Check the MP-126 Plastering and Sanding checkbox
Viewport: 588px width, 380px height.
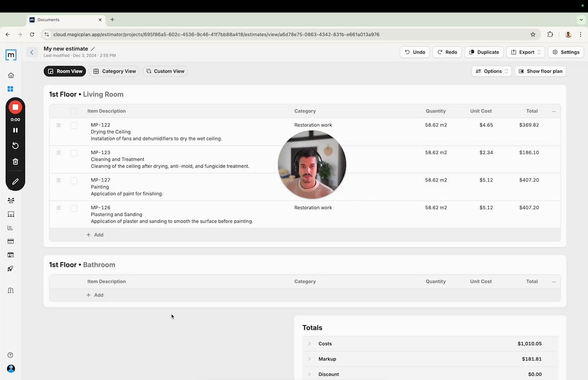[x=74, y=208]
